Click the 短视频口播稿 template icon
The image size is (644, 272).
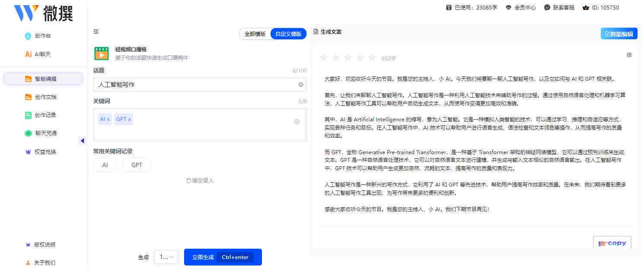point(102,53)
